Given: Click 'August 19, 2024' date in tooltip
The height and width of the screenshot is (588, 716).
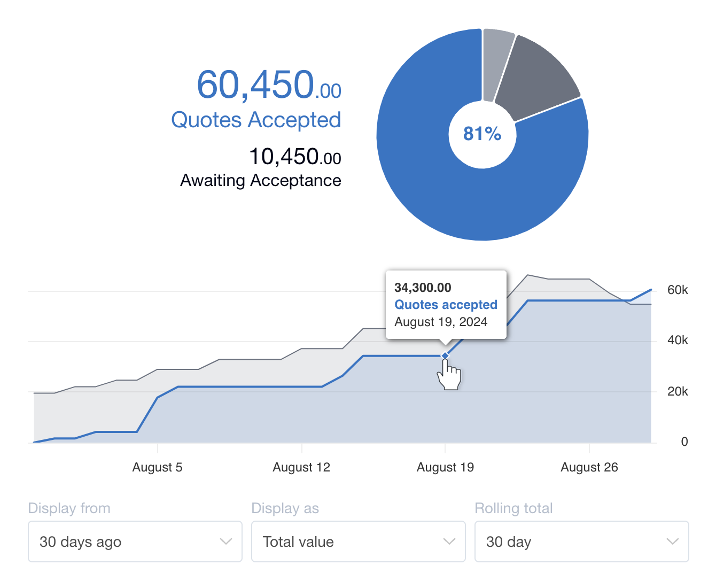Looking at the screenshot, I should [x=441, y=322].
